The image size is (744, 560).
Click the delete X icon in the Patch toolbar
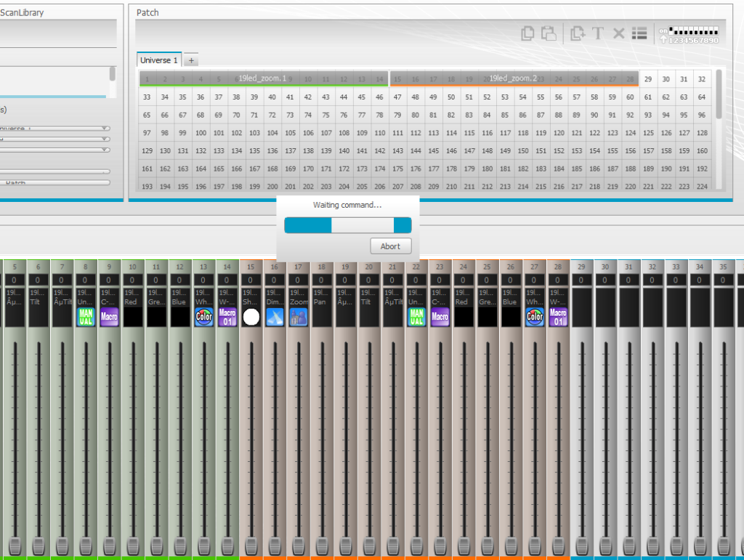click(x=618, y=33)
